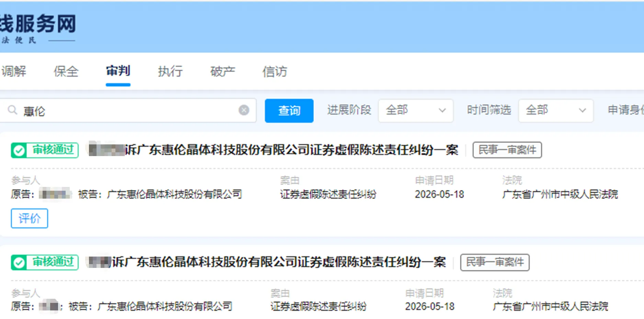
Task: Click the 审核通过 status badge of the second case
Action: (x=45, y=263)
